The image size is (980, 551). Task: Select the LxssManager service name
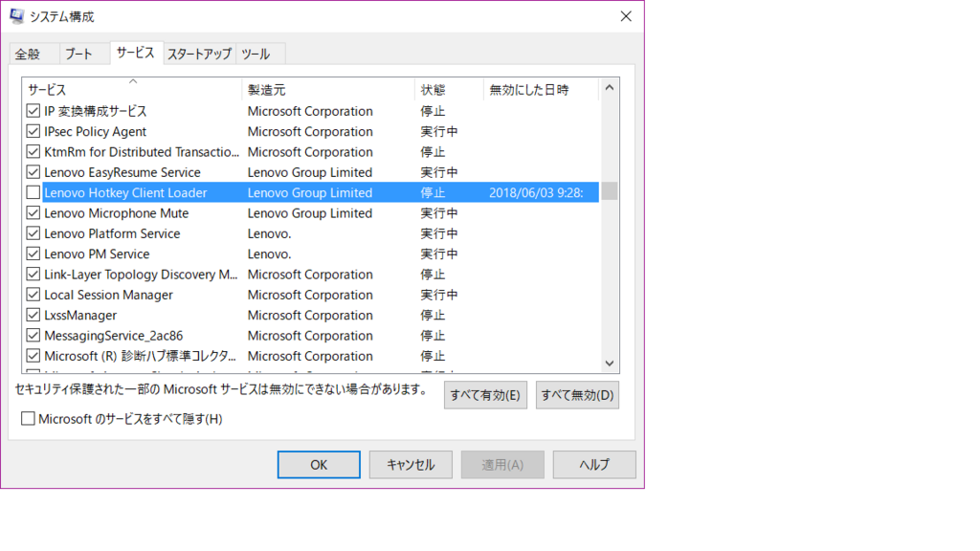pos(80,315)
